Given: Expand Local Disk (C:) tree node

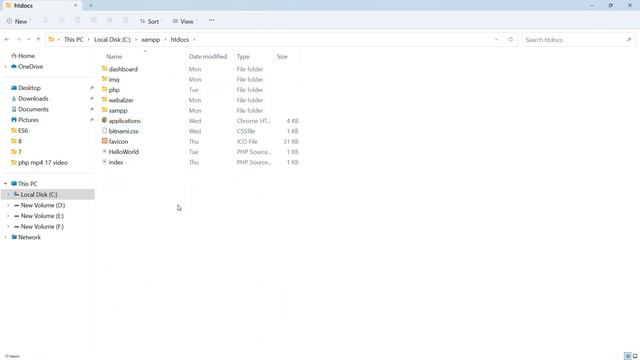Looking at the screenshot, I should click(x=8, y=194).
